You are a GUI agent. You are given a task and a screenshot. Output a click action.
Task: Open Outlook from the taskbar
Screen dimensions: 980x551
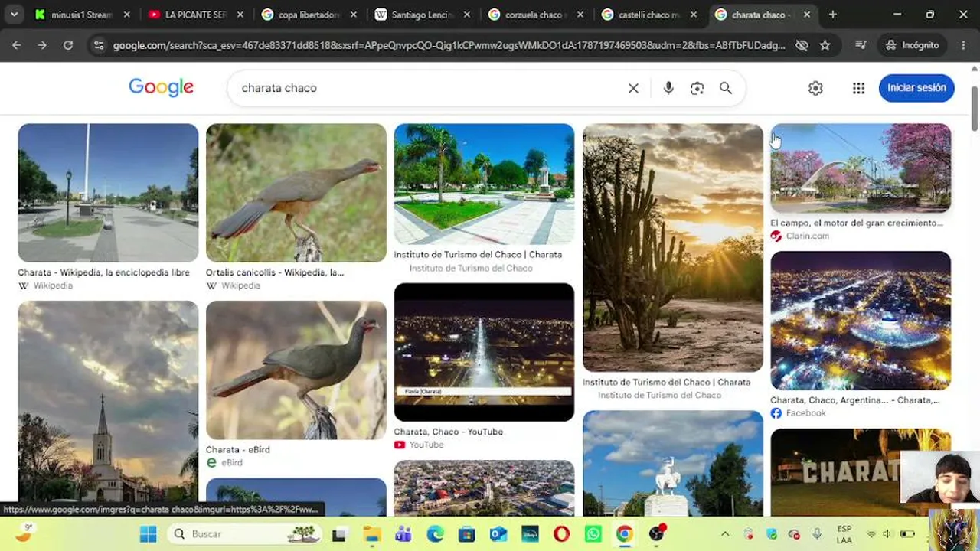pos(498,534)
